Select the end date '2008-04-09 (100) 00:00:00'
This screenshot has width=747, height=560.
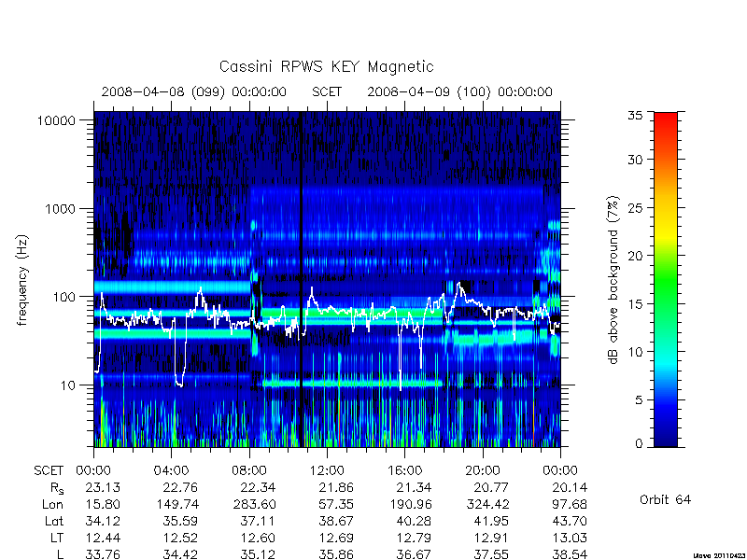[x=459, y=91]
